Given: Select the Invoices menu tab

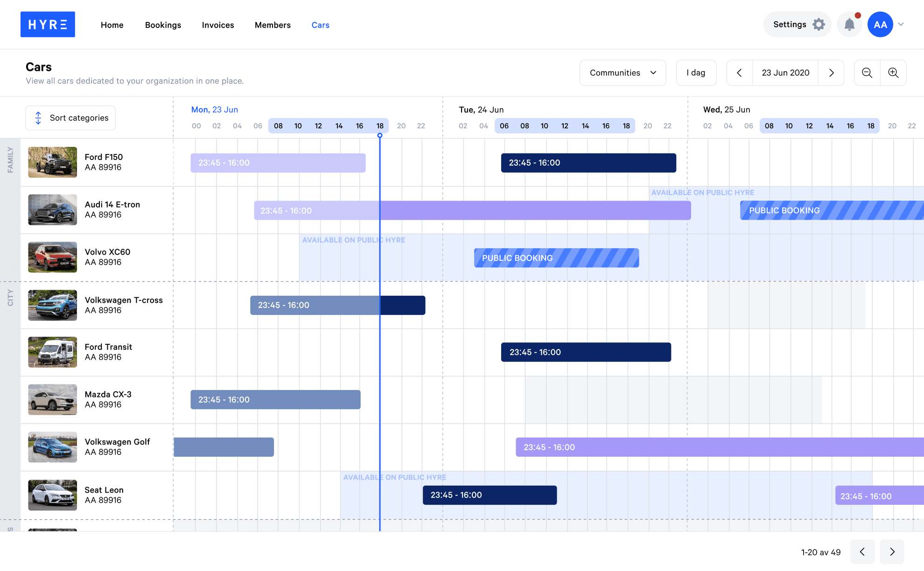Looking at the screenshot, I should (218, 24).
